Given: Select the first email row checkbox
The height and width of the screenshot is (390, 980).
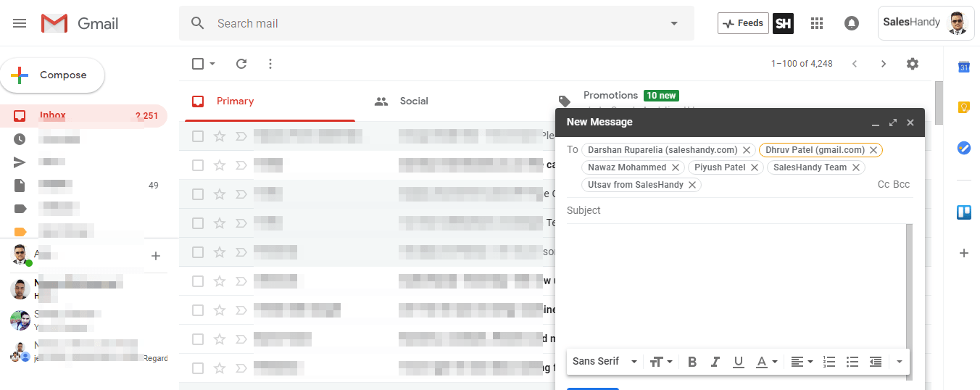Looking at the screenshot, I should click(x=198, y=136).
